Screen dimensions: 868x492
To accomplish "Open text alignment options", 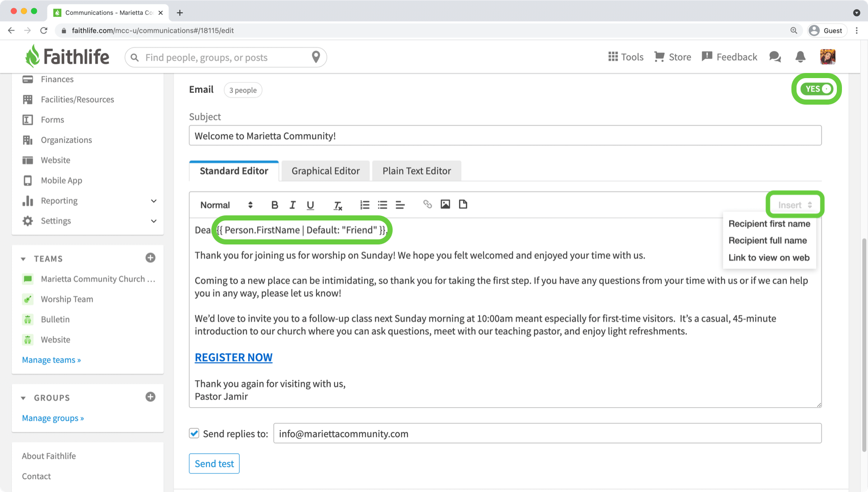I will point(400,205).
